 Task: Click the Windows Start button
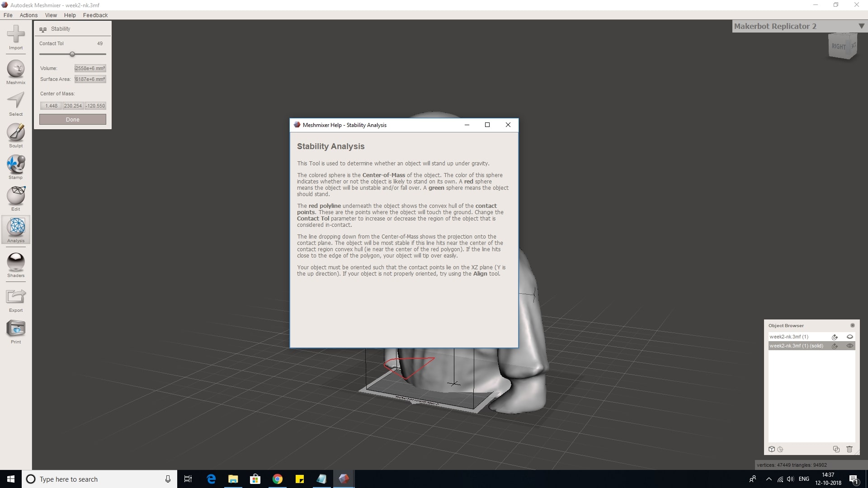point(11,479)
